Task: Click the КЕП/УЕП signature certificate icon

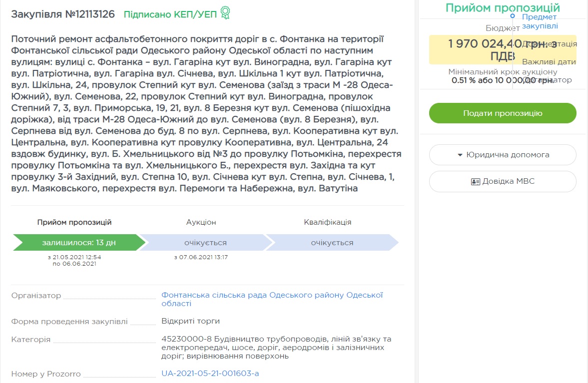Action: tap(225, 13)
